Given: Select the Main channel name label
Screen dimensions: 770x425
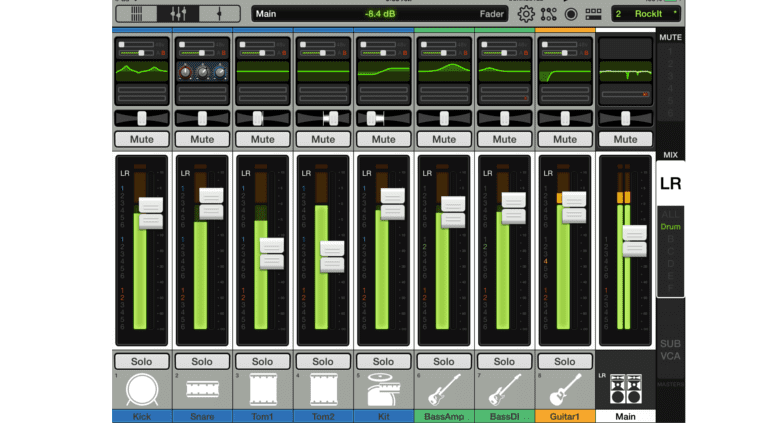Looking at the screenshot, I should [625, 417].
